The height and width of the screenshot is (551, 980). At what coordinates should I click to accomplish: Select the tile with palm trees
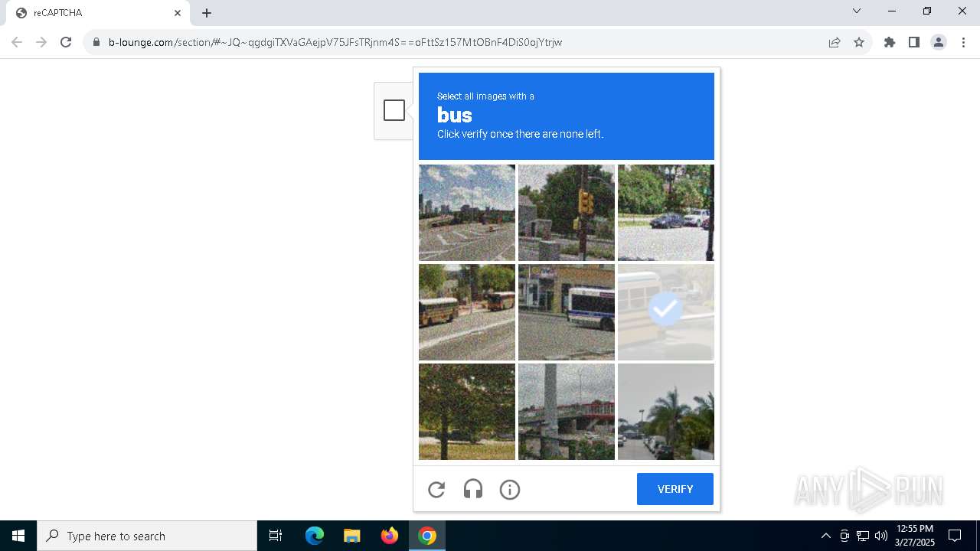[x=666, y=412]
